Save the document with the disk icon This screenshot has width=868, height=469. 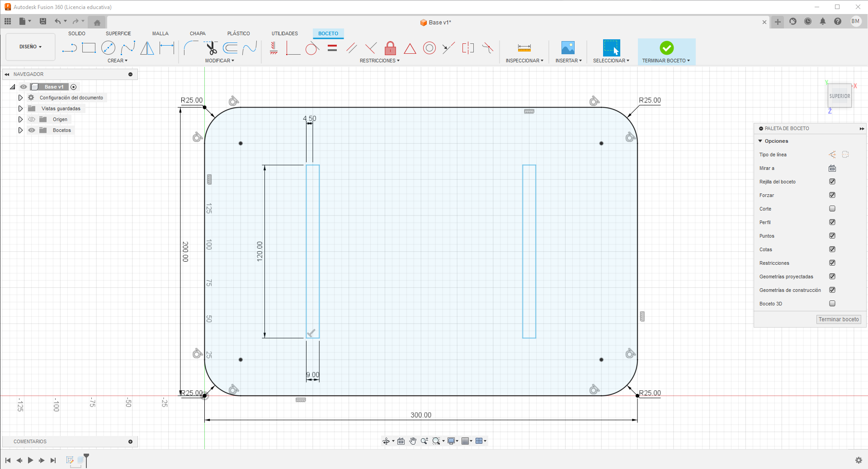pos(43,21)
